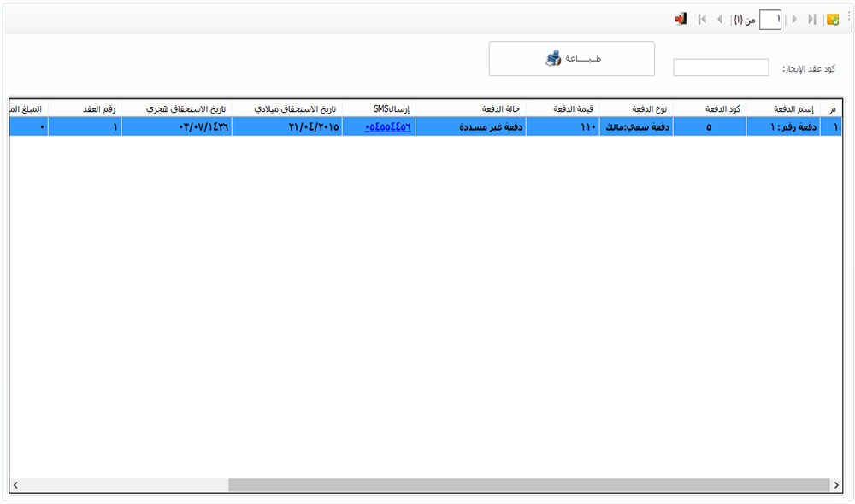The width and height of the screenshot is (855, 504).
Task: Click the envelope send-message icon in toolbar
Action: coord(832,20)
